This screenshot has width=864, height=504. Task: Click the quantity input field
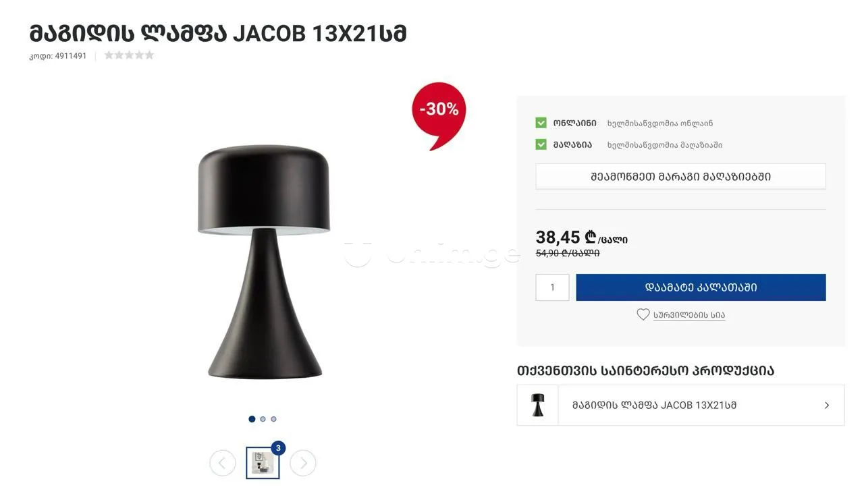552,287
